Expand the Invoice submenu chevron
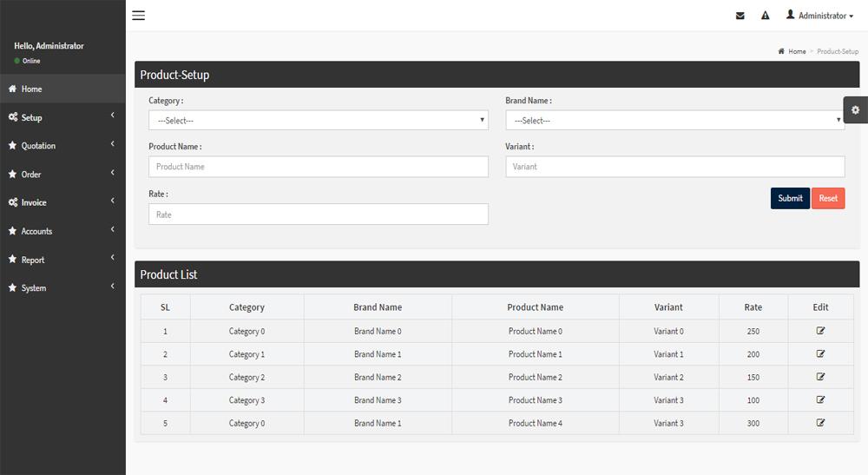 point(112,201)
